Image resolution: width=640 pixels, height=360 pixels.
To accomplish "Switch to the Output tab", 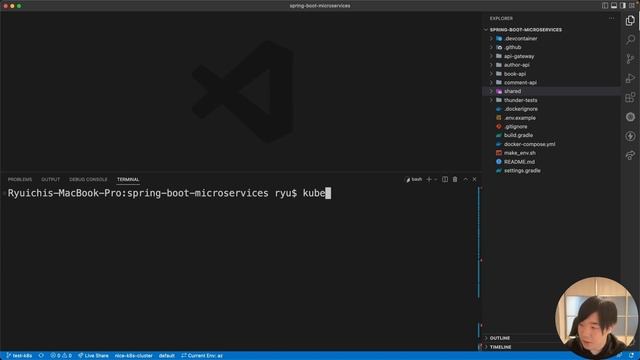I will pyautogui.click(x=50, y=179).
